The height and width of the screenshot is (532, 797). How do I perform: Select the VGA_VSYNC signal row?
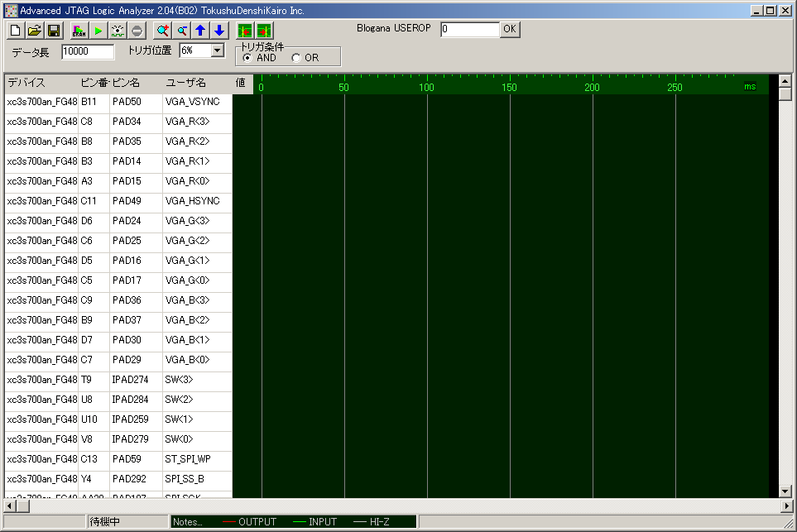tap(192, 102)
